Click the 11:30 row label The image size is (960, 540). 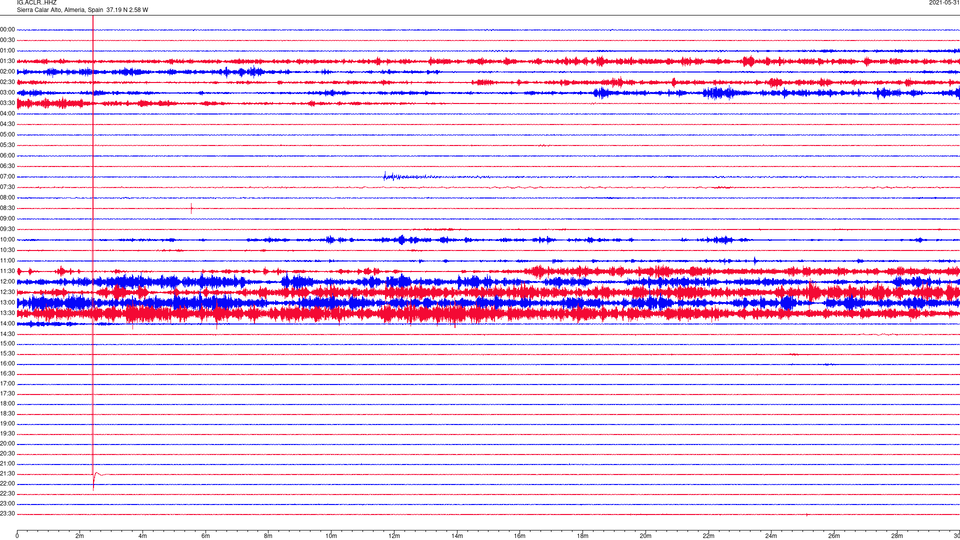(x=7, y=271)
